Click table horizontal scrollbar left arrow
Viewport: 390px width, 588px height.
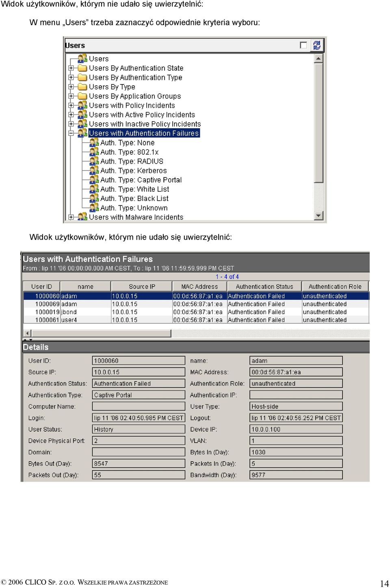pyautogui.click(x=28, y=333)
